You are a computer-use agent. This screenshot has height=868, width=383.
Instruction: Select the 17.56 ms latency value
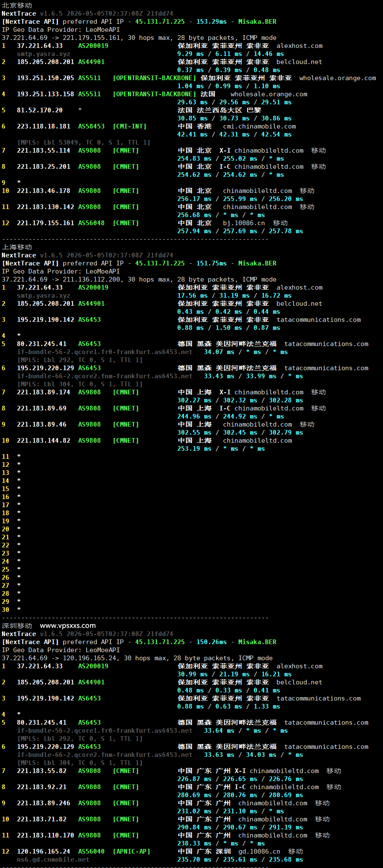[x=193, y=296]
